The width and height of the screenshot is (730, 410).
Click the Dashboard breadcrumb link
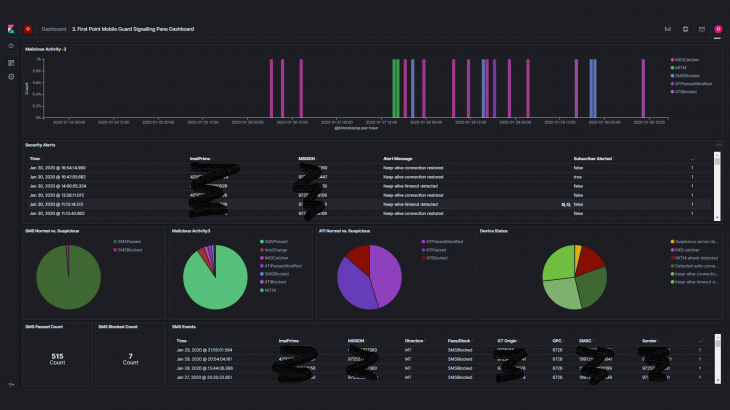click(53, 29)
